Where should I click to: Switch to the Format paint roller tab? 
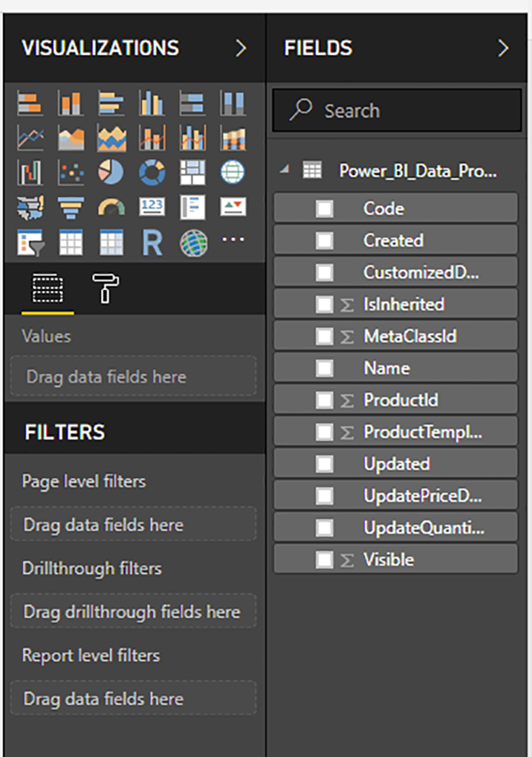click(x=106, y=287)
